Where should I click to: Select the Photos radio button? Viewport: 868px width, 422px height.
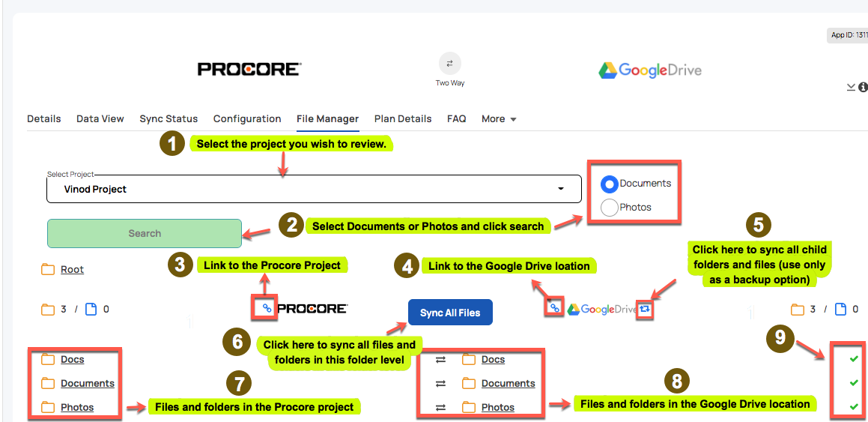[x=610, y=208]
